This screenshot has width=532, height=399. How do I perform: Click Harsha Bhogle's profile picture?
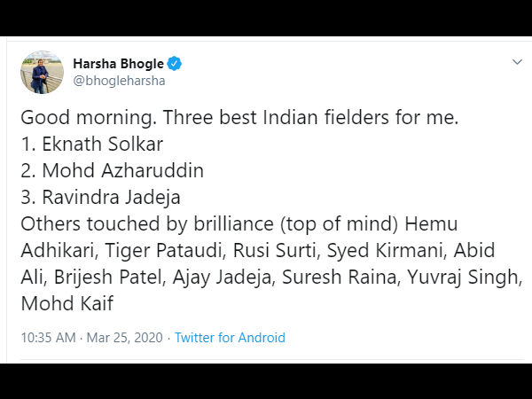click(x=41, y=73)
